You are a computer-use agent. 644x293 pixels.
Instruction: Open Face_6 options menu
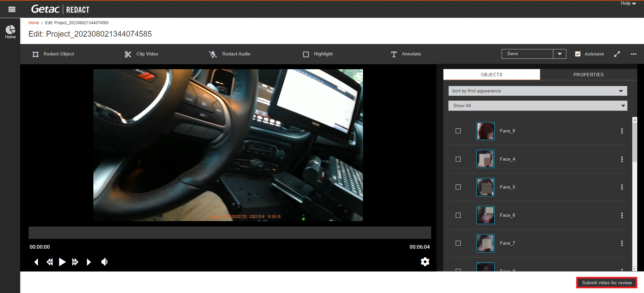coord(622,215)
